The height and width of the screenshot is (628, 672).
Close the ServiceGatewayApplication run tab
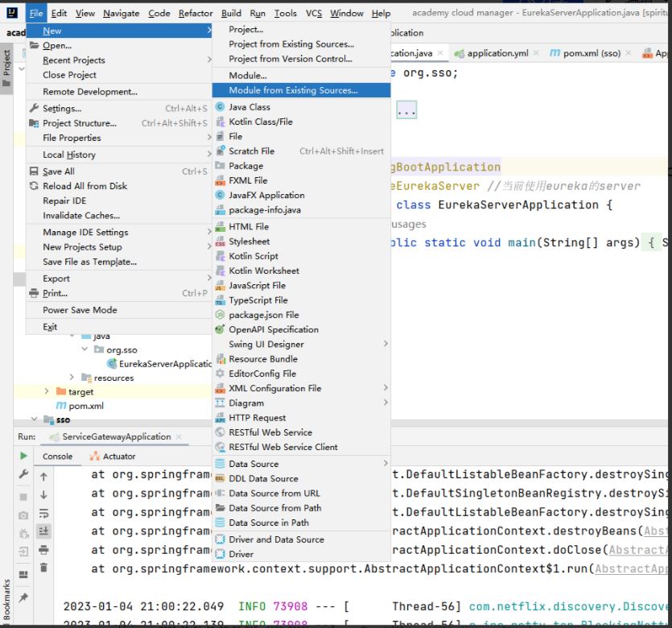pos(179,436)
